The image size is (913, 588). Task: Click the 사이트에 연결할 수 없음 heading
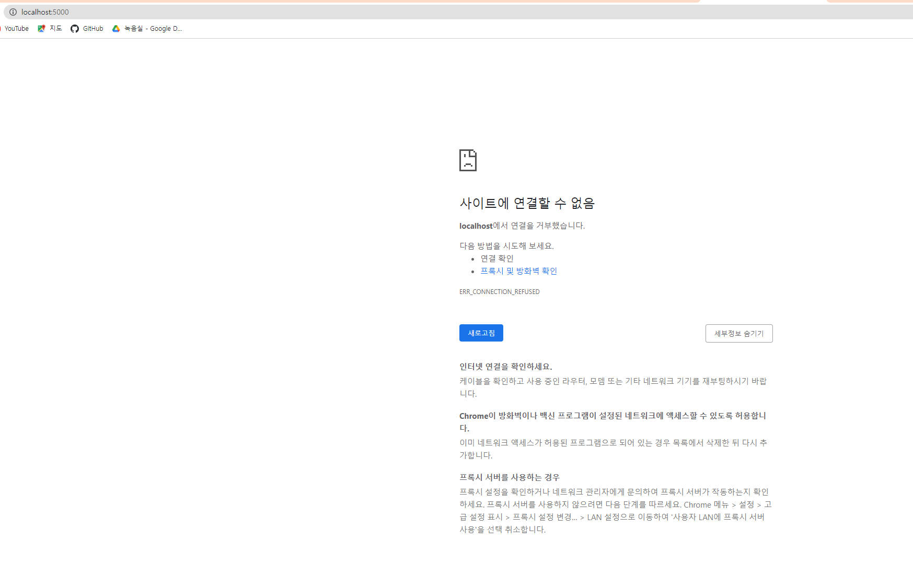(527, 203)
